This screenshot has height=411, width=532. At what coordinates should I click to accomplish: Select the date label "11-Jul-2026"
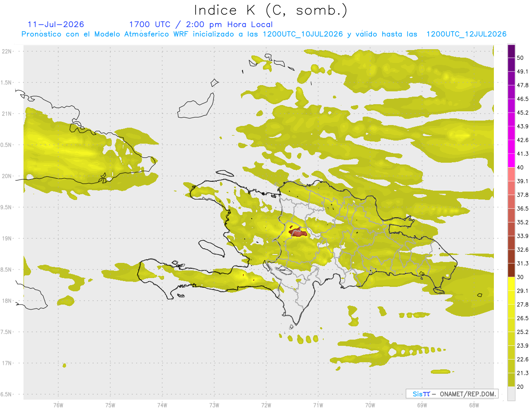(x=56, y=24)
